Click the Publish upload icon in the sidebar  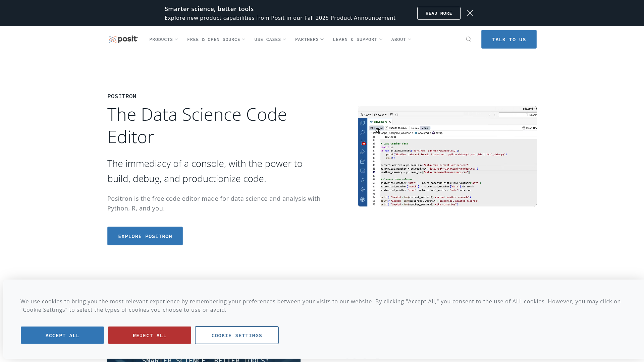point(363,189)
